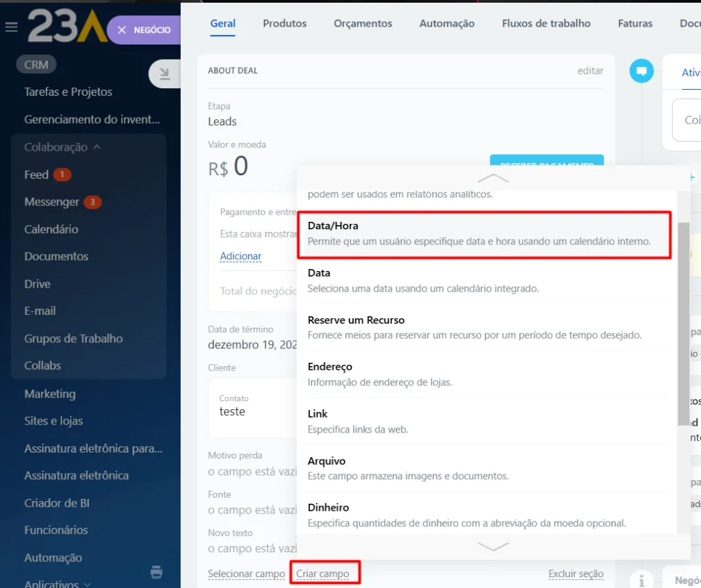
Task: Click the info icon near bottom right
Action: click(x=641, y=580)
